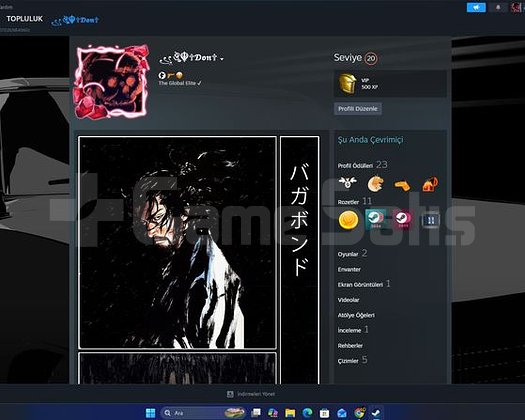Select the Steam 2024 teal badge
The height and width of the screenshot is (420, 525).
pos(375,219)
